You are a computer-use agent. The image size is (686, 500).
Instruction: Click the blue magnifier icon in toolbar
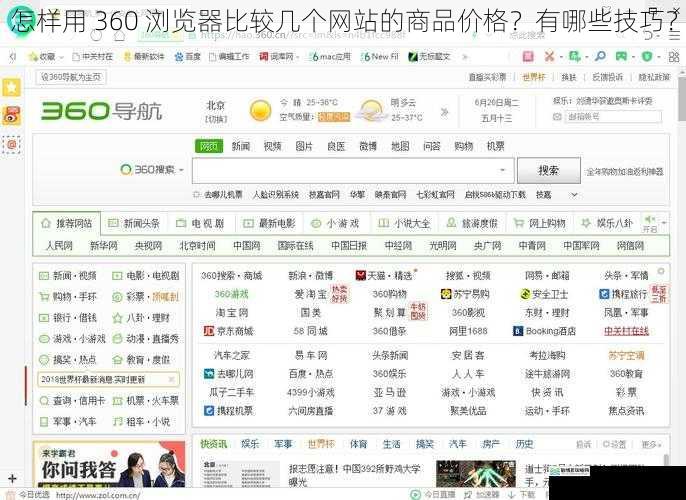pyautogui.click(x=600, y=56)
